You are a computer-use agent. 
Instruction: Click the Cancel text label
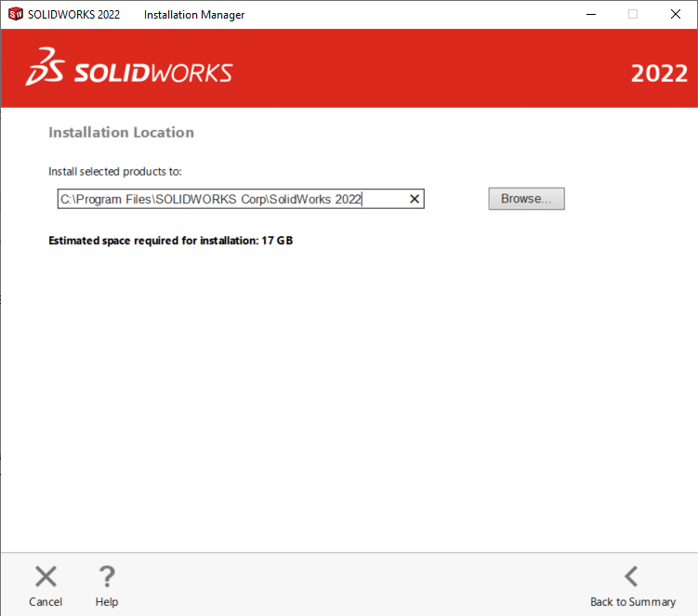[x=46, y=602]
